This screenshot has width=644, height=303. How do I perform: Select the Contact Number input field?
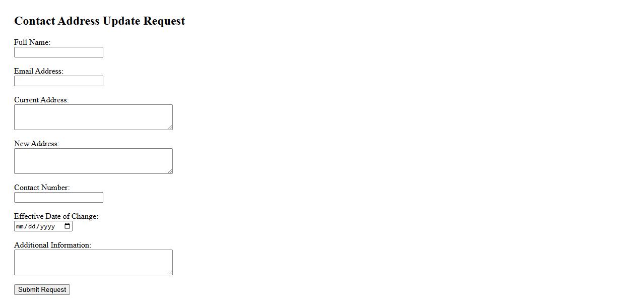(58, 198)
